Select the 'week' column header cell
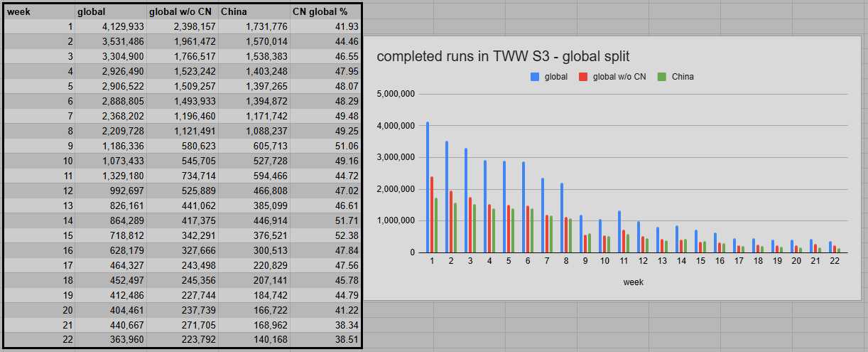 point(39,12)
